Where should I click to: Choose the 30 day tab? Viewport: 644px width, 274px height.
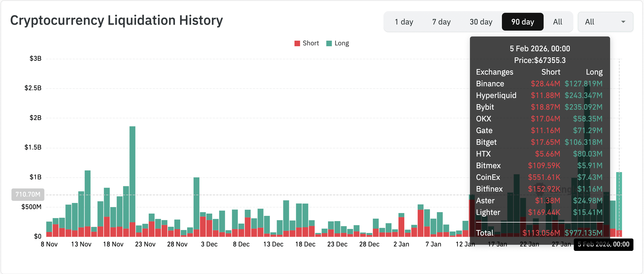tap(481, 22)
